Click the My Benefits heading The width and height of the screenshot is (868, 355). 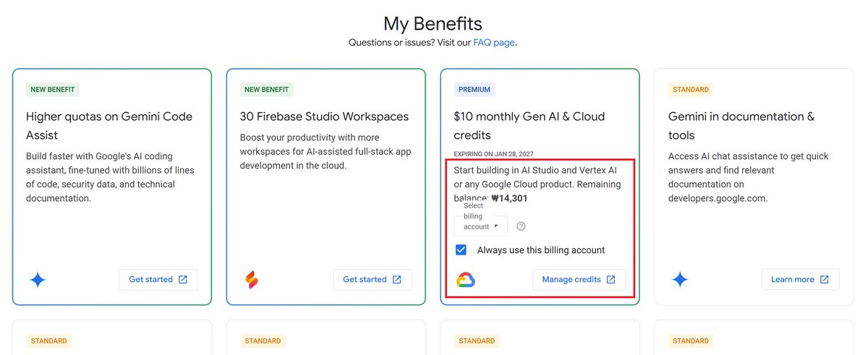tap(433, 23)
